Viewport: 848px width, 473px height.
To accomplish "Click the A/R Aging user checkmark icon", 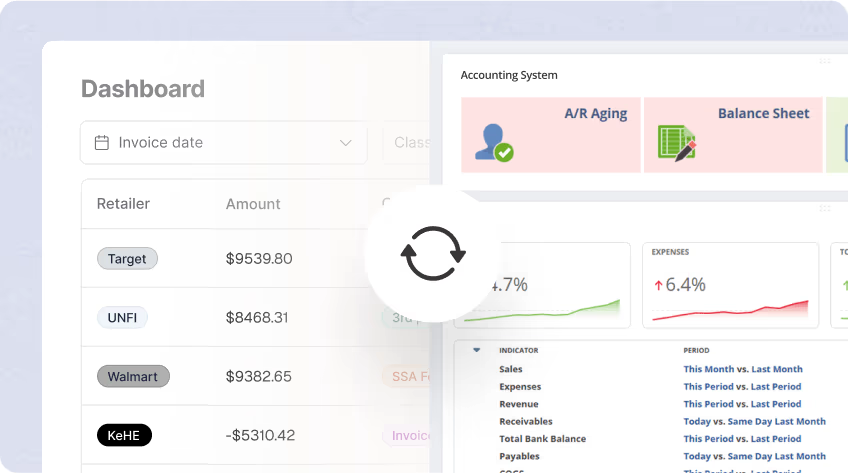I will [x=494, y=143].
